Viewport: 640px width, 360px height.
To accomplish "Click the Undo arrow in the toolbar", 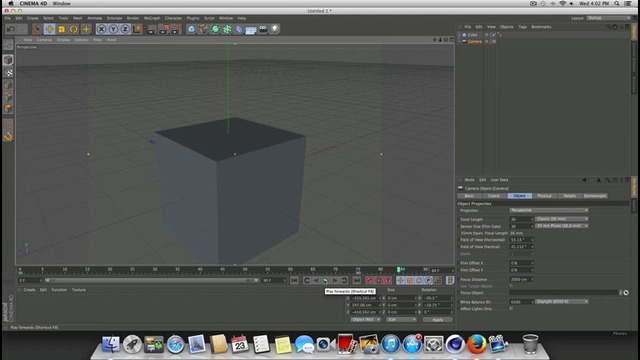I will click(x=11, y=29).
